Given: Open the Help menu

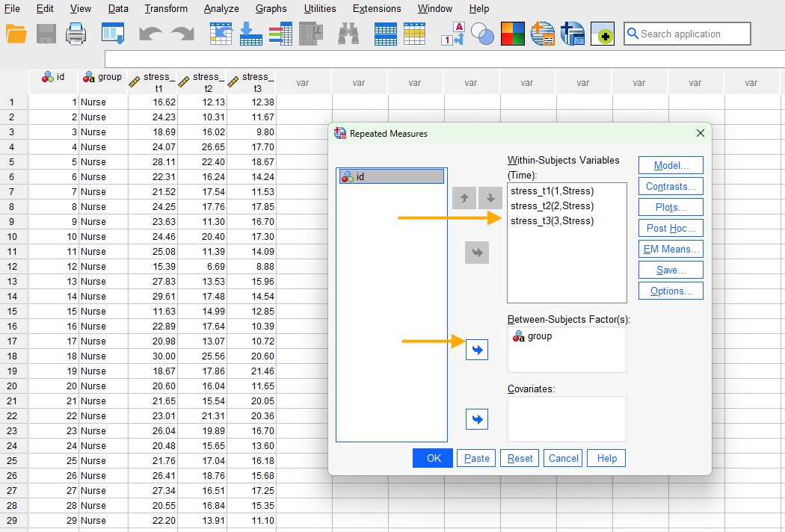Looking at the screenshot, I should tap(479, 8).
